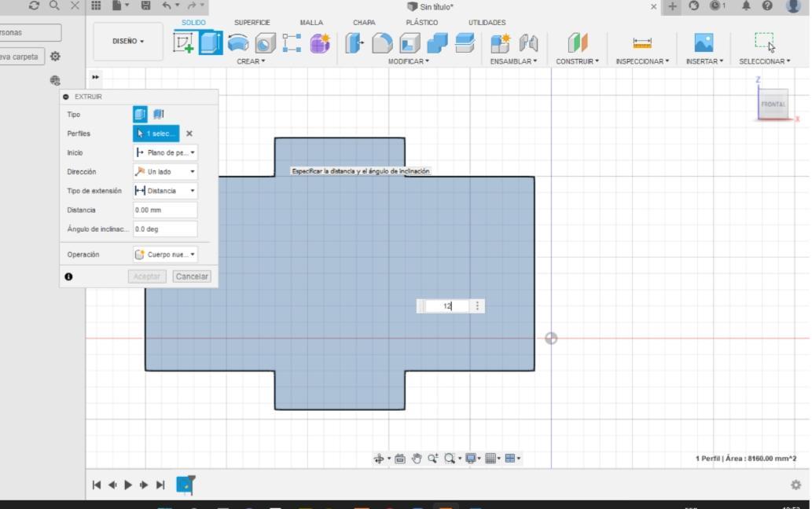The image size is (812, 509).
Task: Click the search magnifier in data panel
Action: click(54, 5)
